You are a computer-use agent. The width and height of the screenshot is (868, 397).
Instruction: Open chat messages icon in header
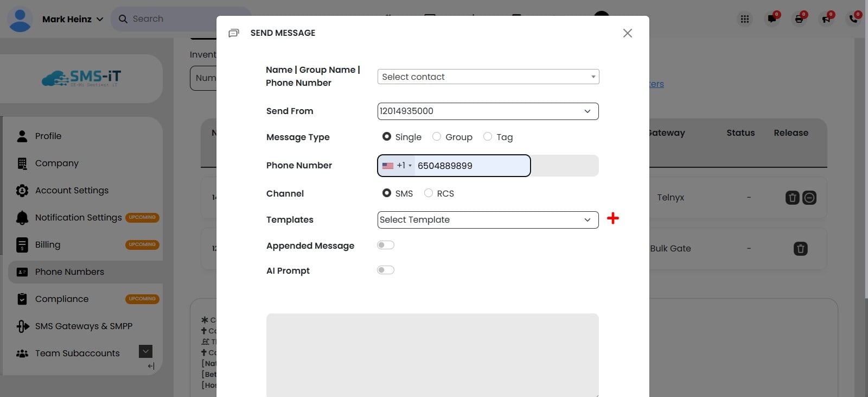(x=772, y=19)
